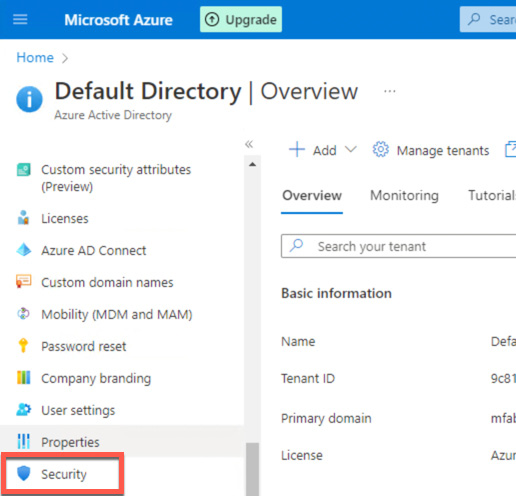
Task: Go to Home breadcrumb
Action: pos(35,58)
